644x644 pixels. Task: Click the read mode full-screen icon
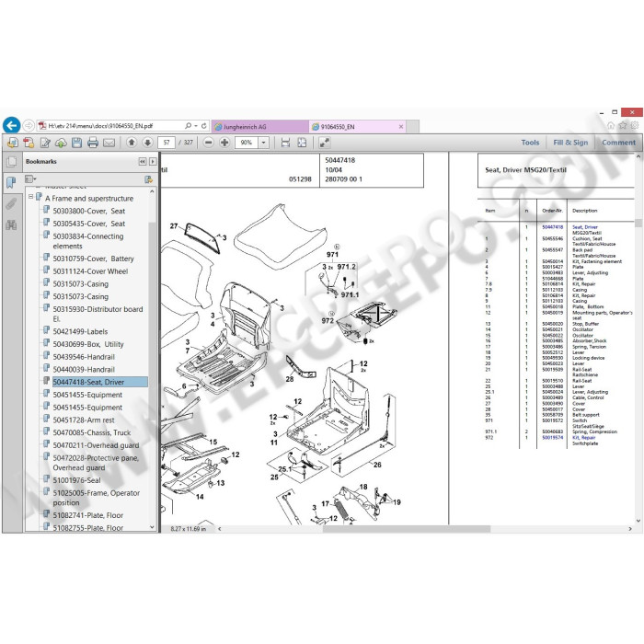[325, 143]
